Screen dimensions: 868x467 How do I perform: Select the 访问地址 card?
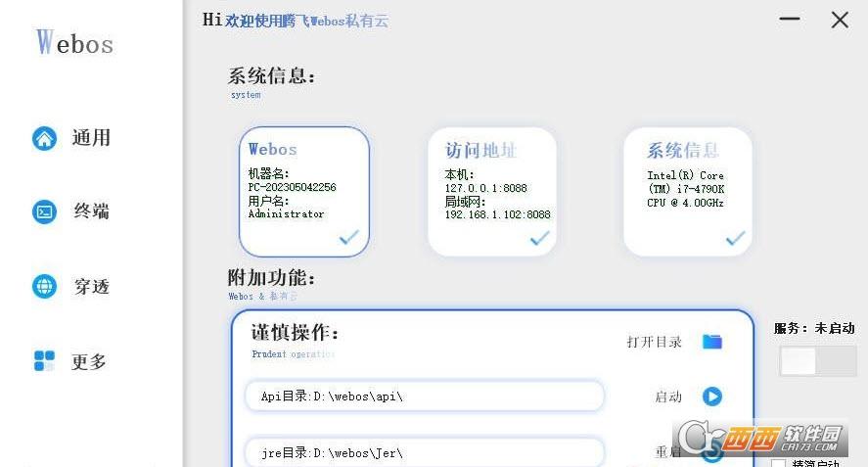[x=492, y=192]
